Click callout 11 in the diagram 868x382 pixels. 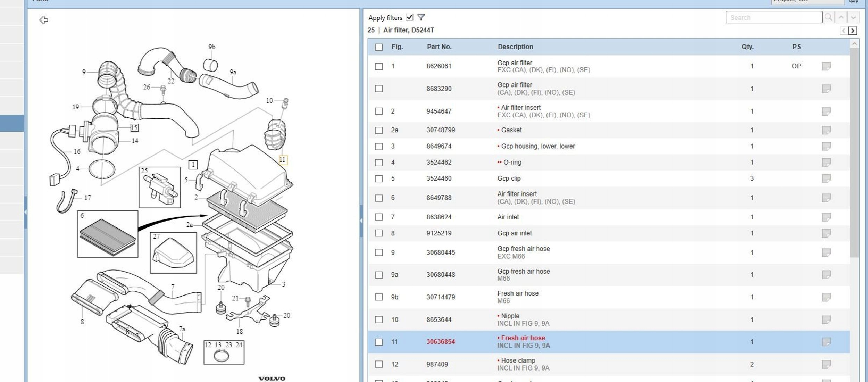click(283, 160)
